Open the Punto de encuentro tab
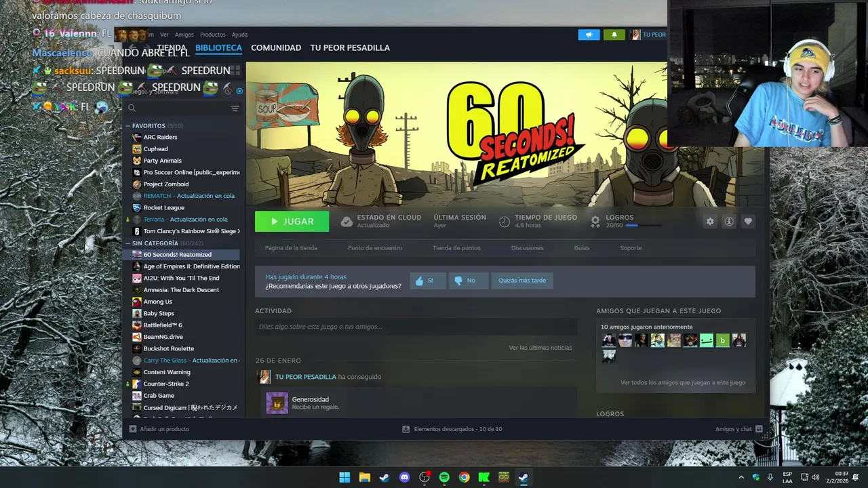Viewport: 868px width, 488px height. [x=375, y=248]
